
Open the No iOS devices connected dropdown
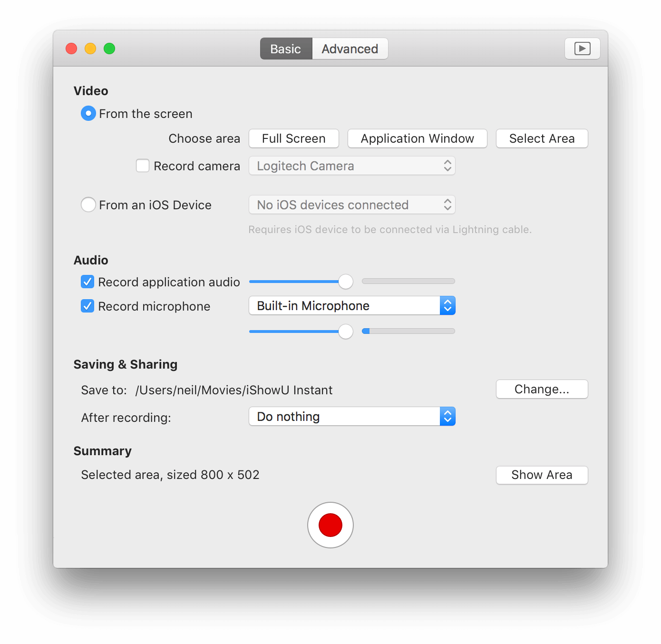(x=352, y=205)
